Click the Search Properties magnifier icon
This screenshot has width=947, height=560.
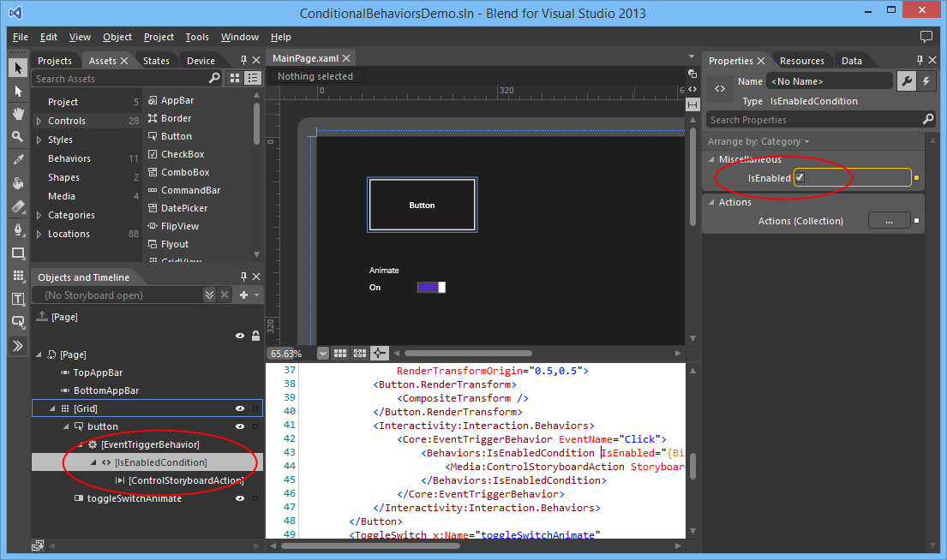[928, 120]
